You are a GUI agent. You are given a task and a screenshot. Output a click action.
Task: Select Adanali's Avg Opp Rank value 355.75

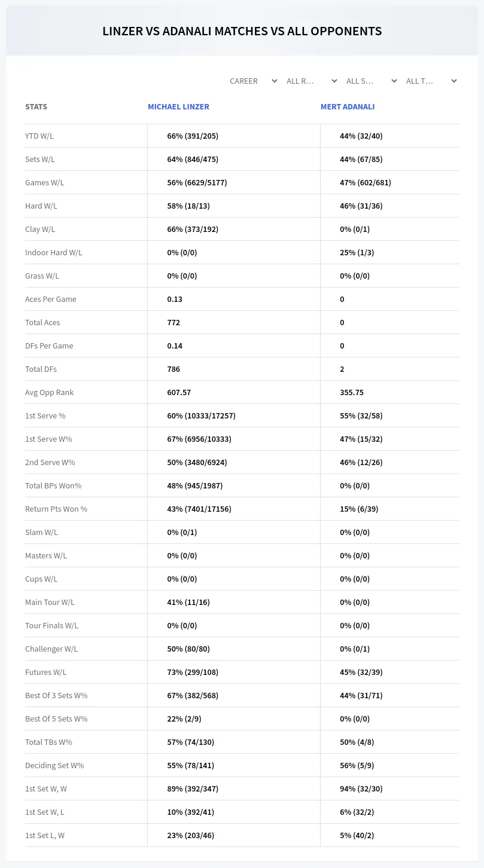pos(352,392)
